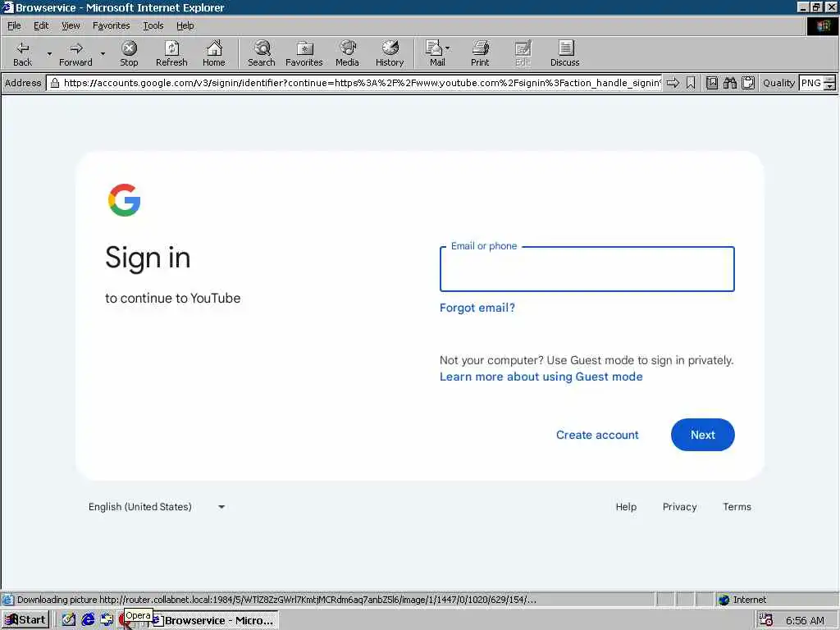The image size is (840, 630).
Task: Click the Windows logo throbber icon
Action: pos(822,25)
